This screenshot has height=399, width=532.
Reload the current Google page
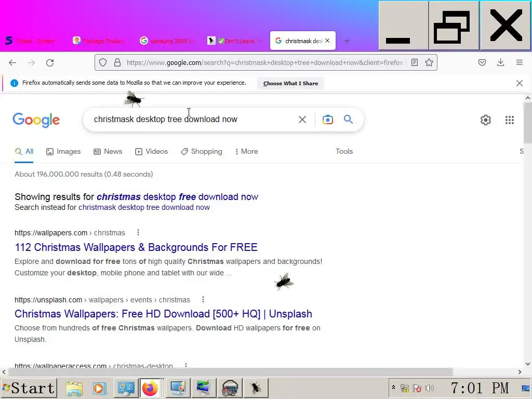pyautogui.click(x=50, y=63)
